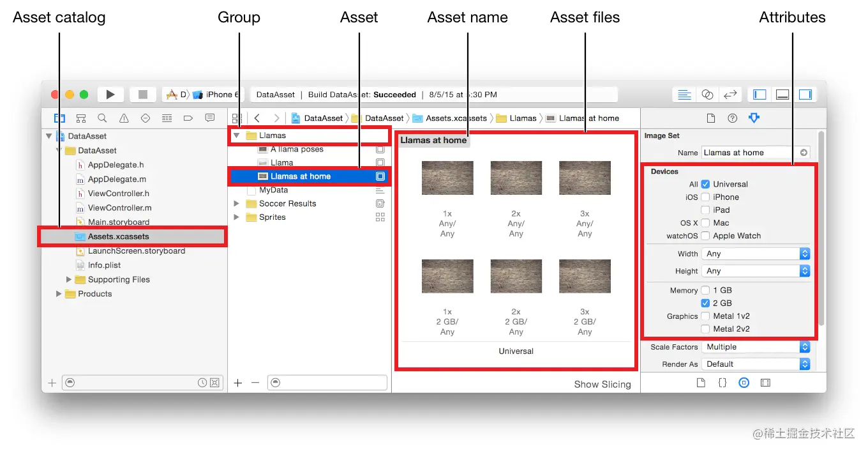Open the Object library
The image size is (868, 453).
pyautogui.click(x=744, y=383)
